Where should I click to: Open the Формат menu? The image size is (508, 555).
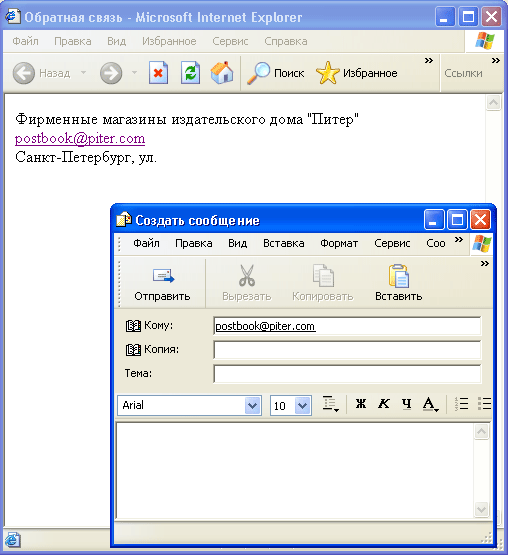tap(339, 244)
